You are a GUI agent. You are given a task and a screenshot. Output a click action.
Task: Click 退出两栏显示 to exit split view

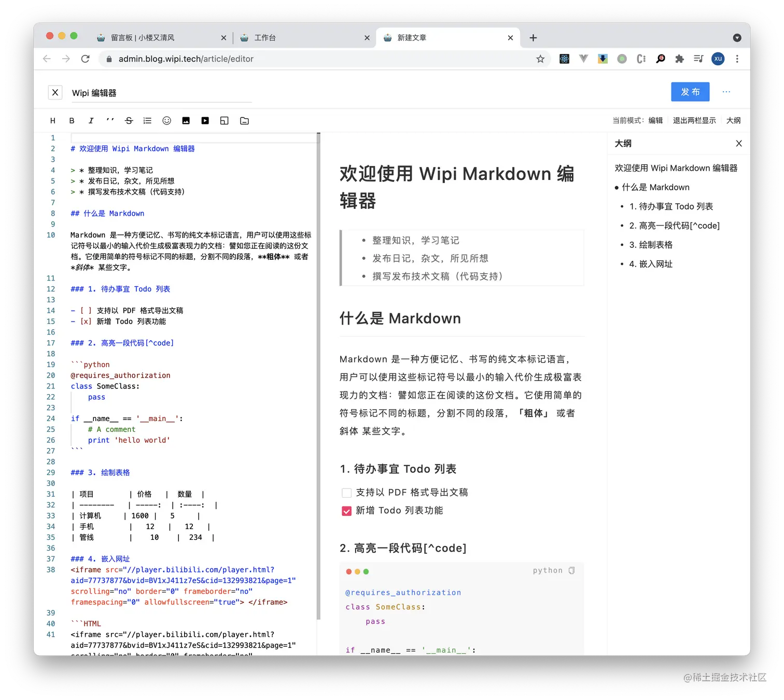[694, 120]
